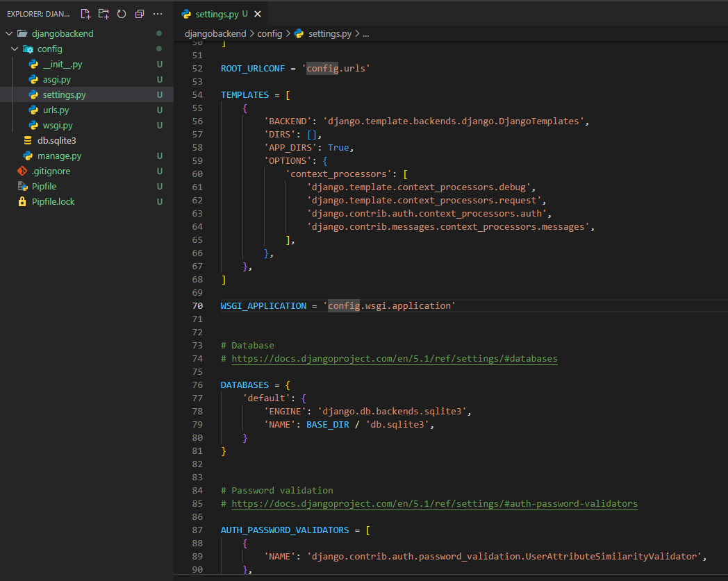Open urls.py in the config folder
The width and height of the screenshot is (728, 581).
coord(56,110)
